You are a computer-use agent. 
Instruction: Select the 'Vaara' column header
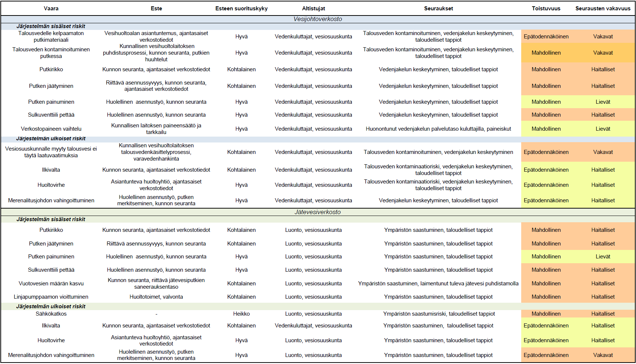point(51,8)
